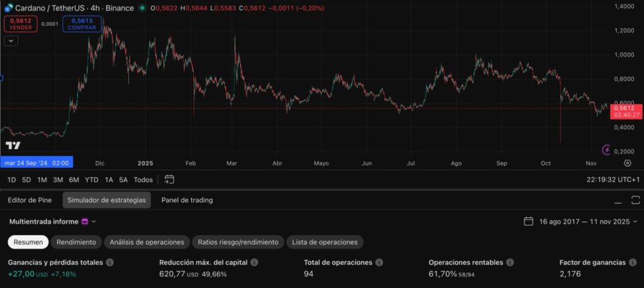Select the Resumen tab

tap(28, 242)
